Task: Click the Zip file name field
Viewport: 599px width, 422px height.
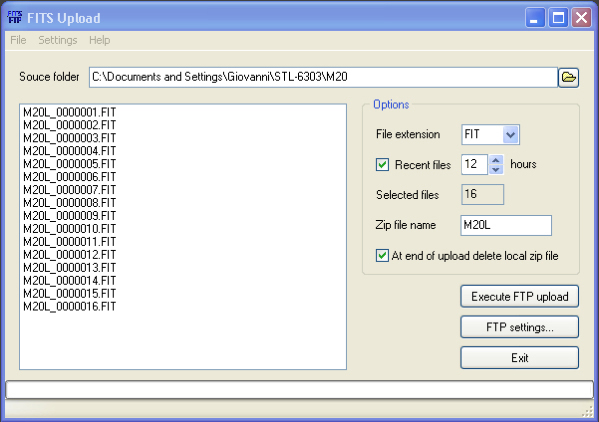Action: tap(506, 225)
